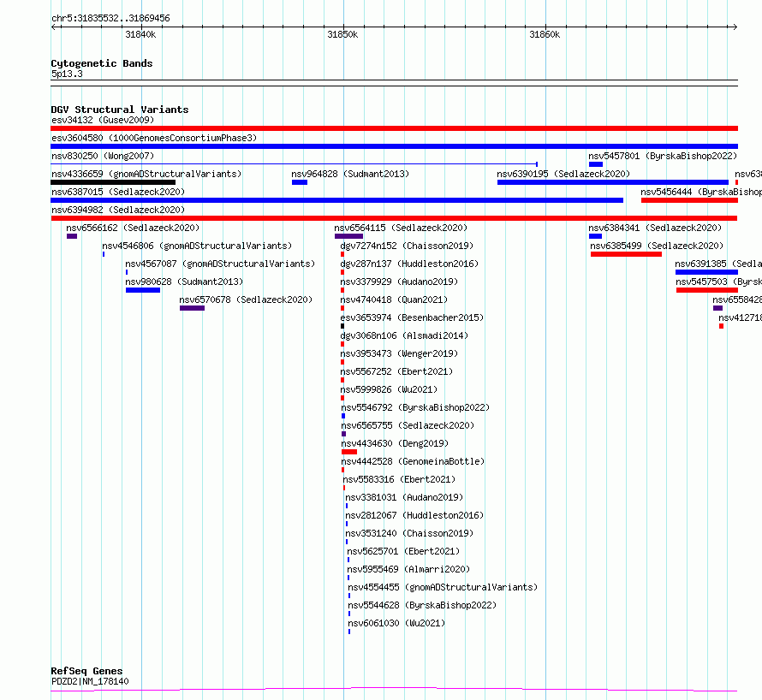Screen dimensions: 762x700
Task: Open esv3653974 (Besenbacher2015) variant
Action: 412,317
